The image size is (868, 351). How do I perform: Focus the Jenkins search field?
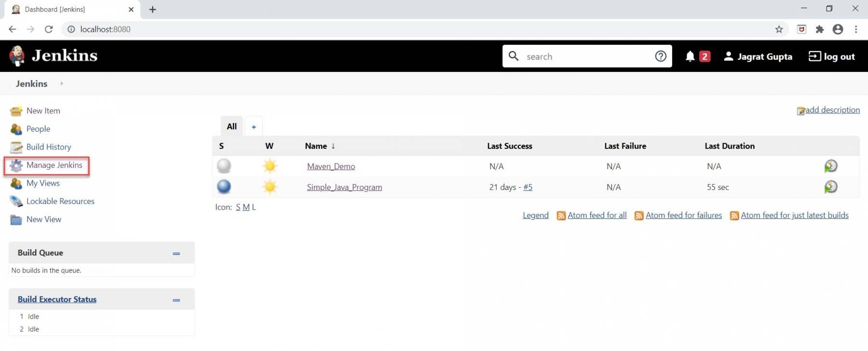[587, 56]
